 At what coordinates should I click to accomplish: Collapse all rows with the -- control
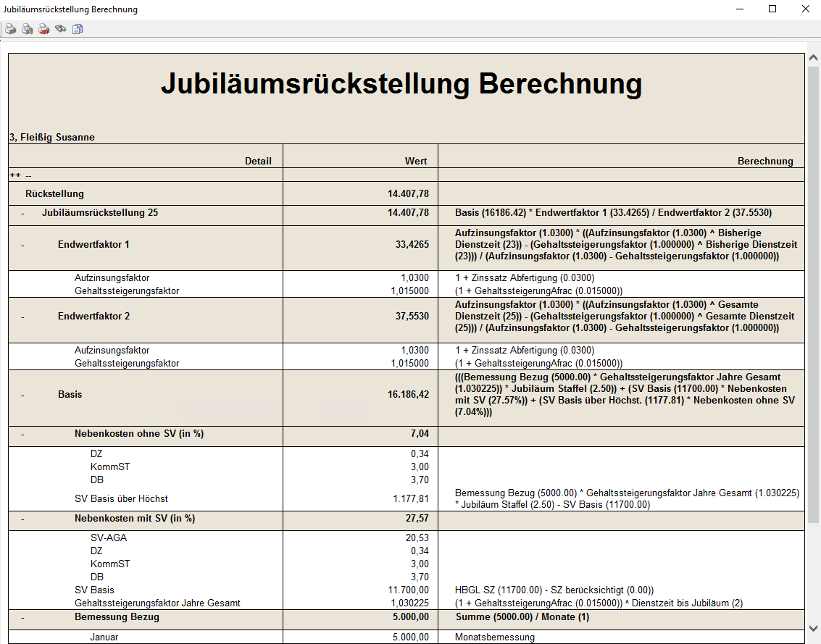[28, 175]
